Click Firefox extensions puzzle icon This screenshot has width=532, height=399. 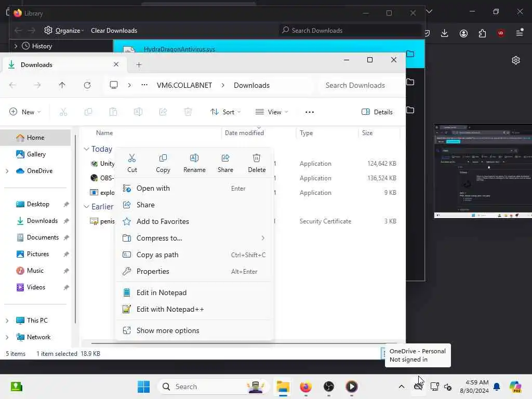point(482,33)
